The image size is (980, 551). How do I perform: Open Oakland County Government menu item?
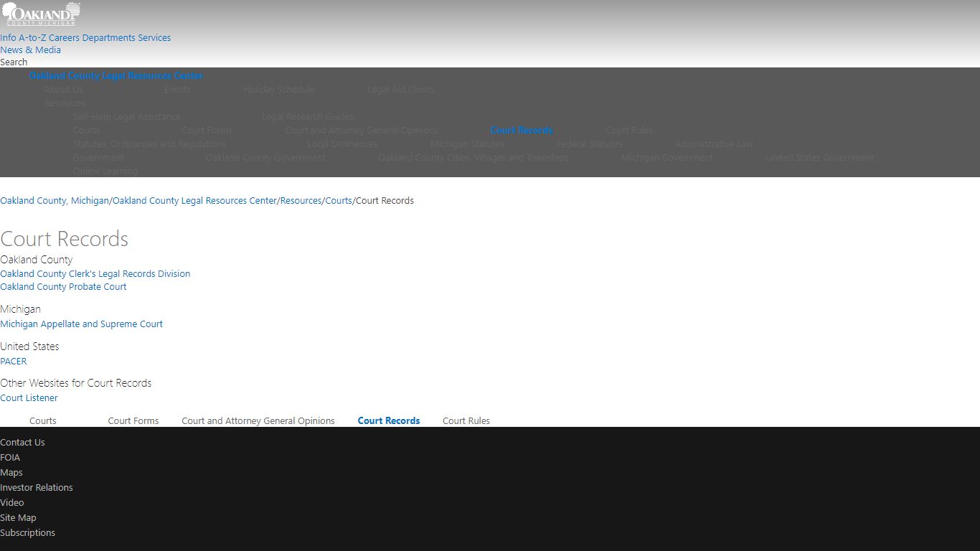click(265, 158)
